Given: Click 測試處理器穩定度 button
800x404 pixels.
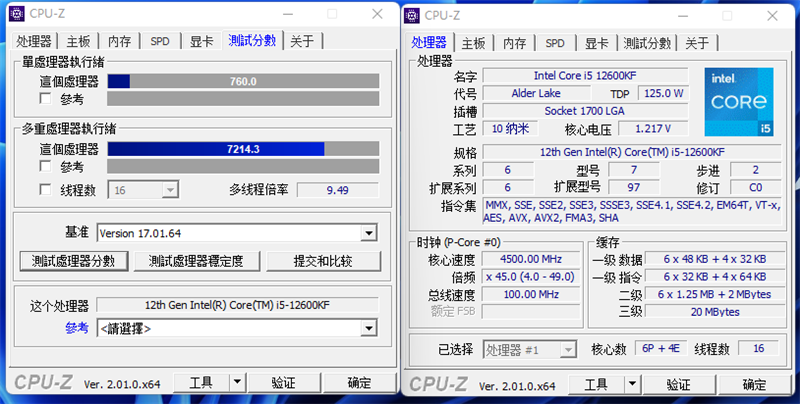Looking at the screenshot, I should [x=196, y=261].
